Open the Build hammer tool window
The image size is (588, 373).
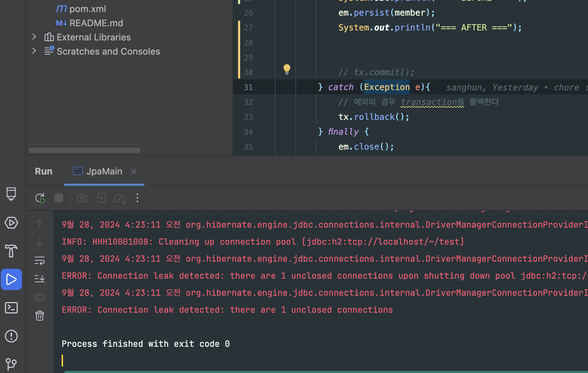pos(11,251)
